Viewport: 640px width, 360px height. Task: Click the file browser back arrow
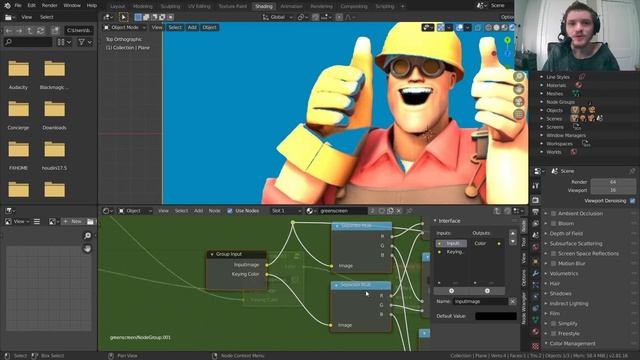9,31
